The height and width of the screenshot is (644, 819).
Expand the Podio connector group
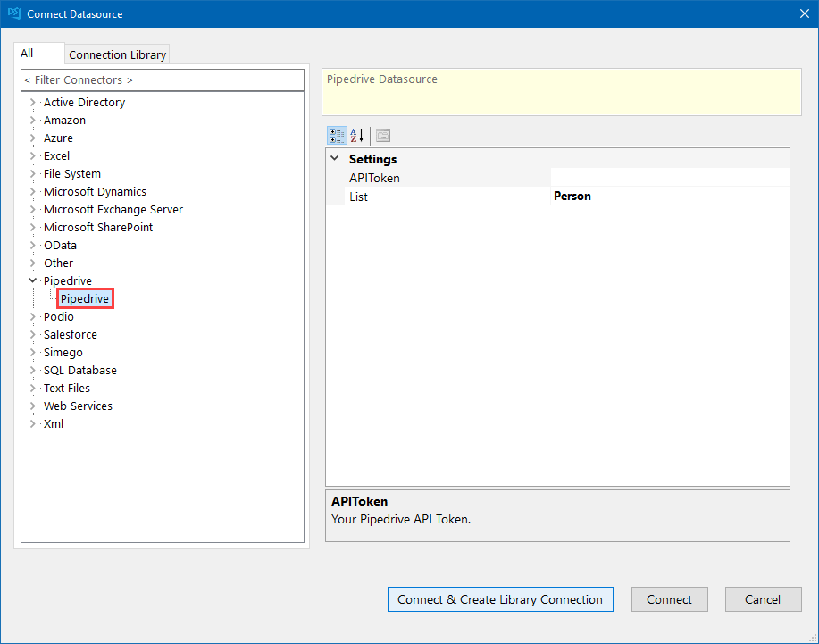pos(32,316)
